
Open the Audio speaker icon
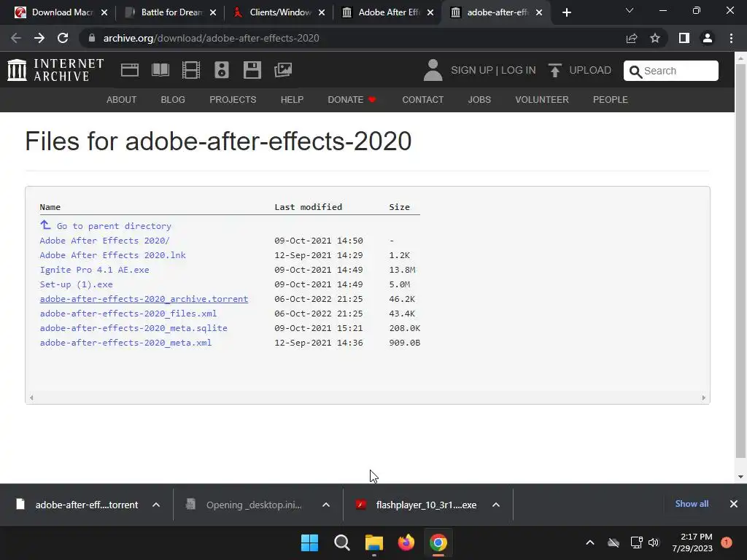pyautogui.click(x=222, y=70)
